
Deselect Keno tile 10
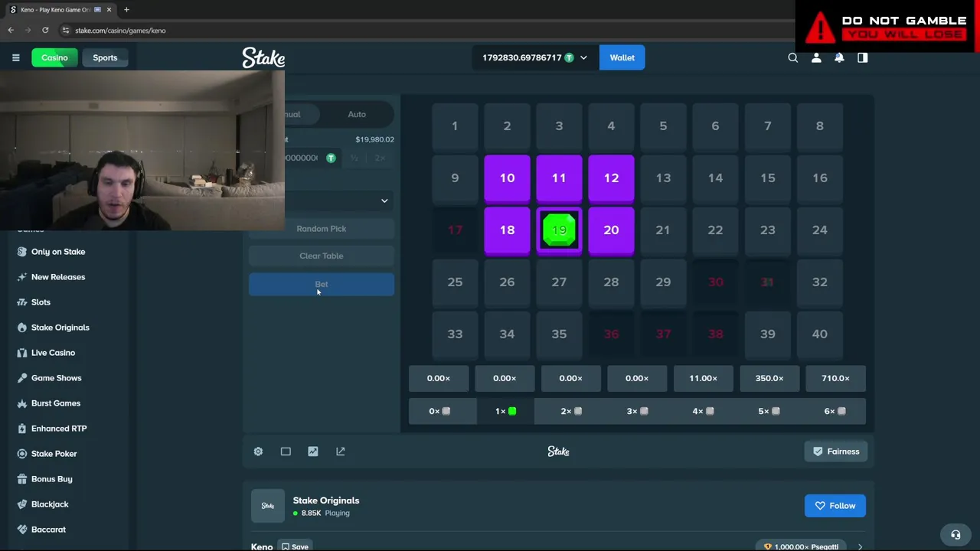(x=507, y=178)
